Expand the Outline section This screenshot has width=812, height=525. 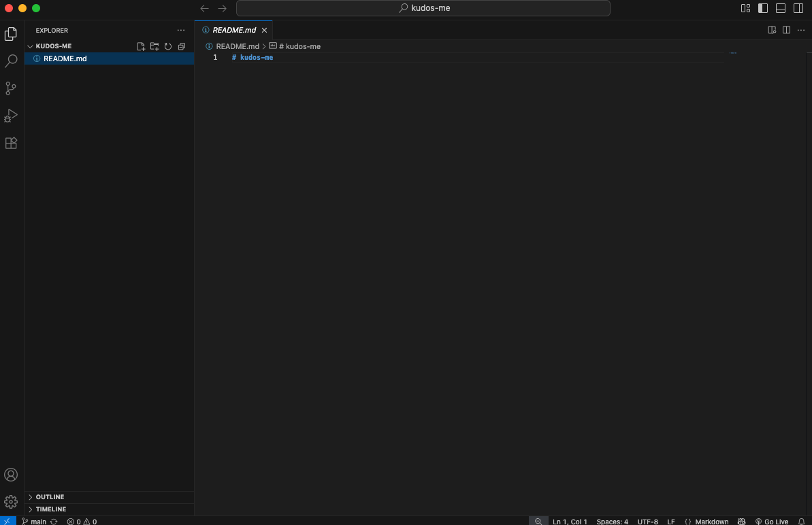(x=50, y=497)
